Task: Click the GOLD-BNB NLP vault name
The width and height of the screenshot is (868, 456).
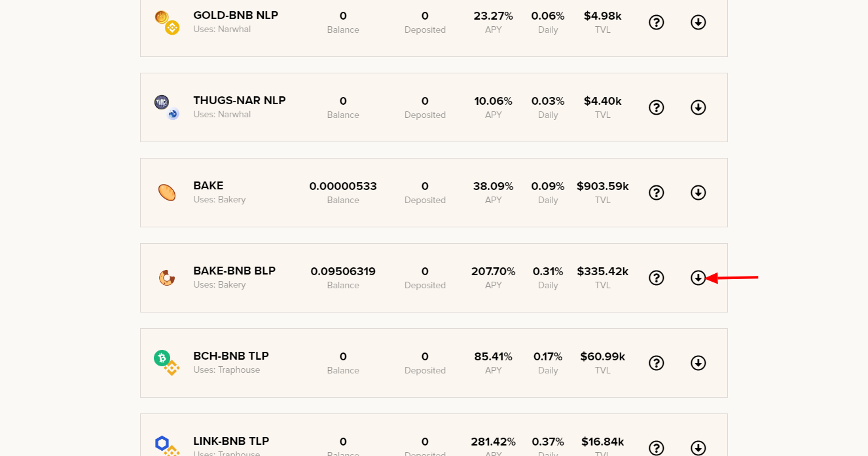Action: click(x=236, y=15)
